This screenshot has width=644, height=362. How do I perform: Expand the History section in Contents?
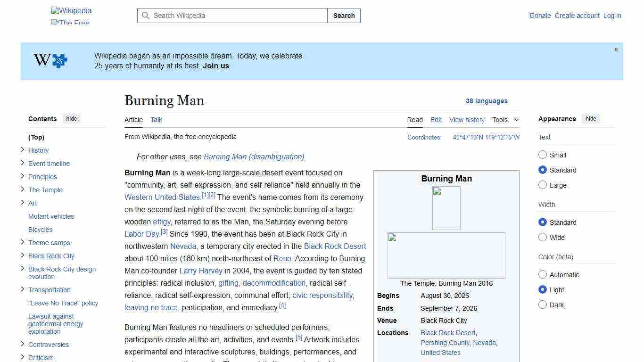[23, 149]
